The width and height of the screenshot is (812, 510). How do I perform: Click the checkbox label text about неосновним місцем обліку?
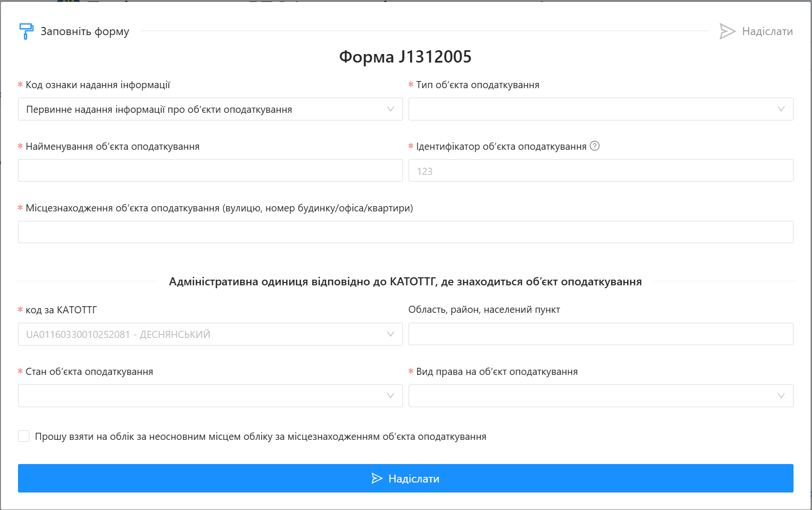[x=260, y=437]
